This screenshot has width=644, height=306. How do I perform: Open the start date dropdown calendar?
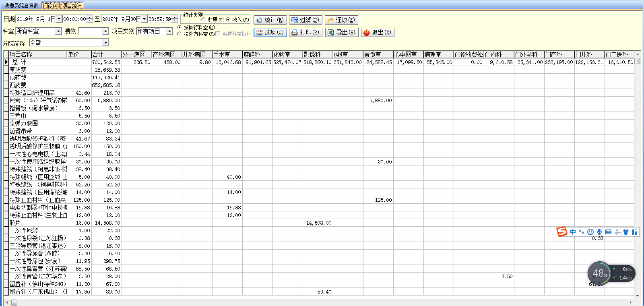point(59,19)
